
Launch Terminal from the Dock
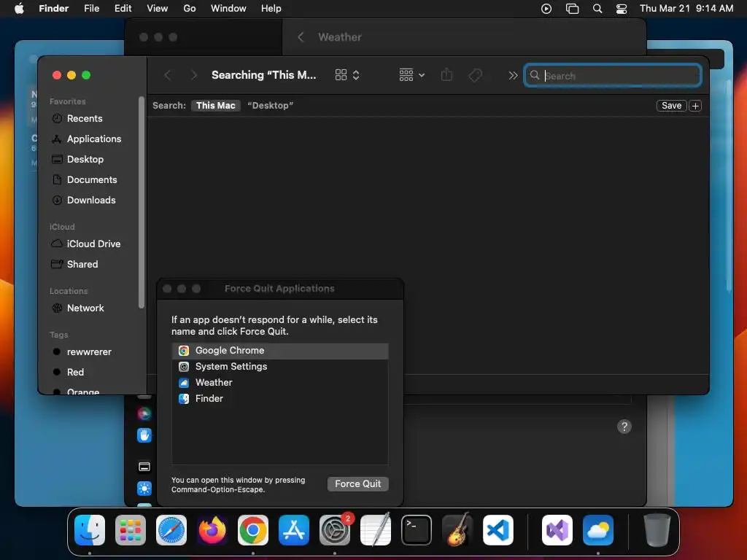(x=417, y=530)
